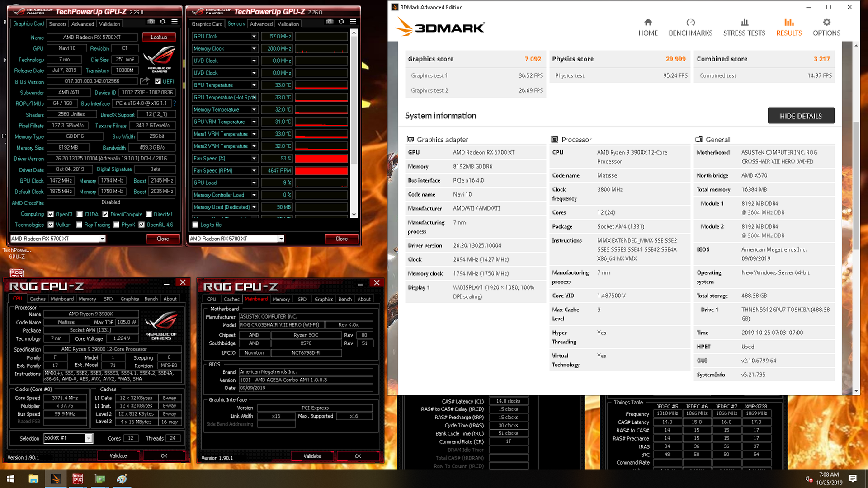This screenshot has height=488, width=868.
Task: Click the Bus Interface question mark
Action: (x=175, y=103)
